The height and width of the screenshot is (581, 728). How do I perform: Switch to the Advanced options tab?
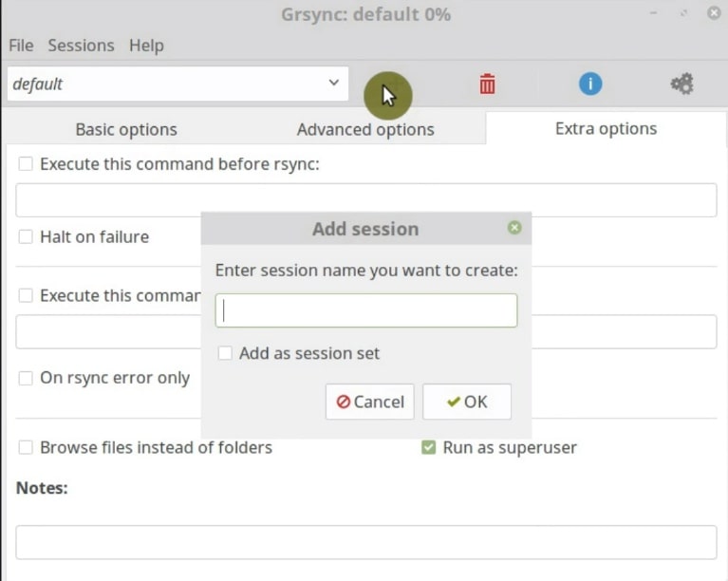point(365,129)
